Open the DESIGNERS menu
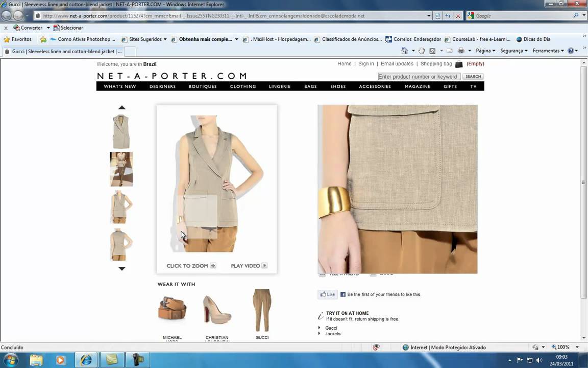The height and width of the screenshot is (368, 588). click(x=162, y=86)
